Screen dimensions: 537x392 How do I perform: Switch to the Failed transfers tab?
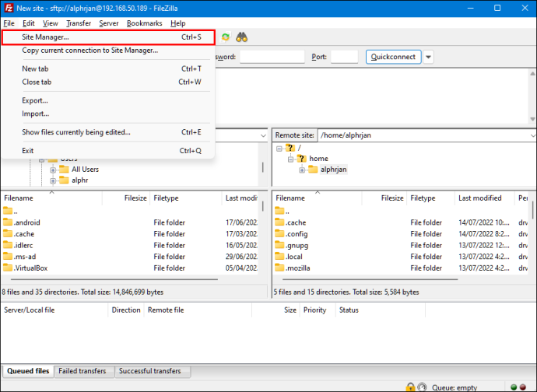click(x=82, y=371)
